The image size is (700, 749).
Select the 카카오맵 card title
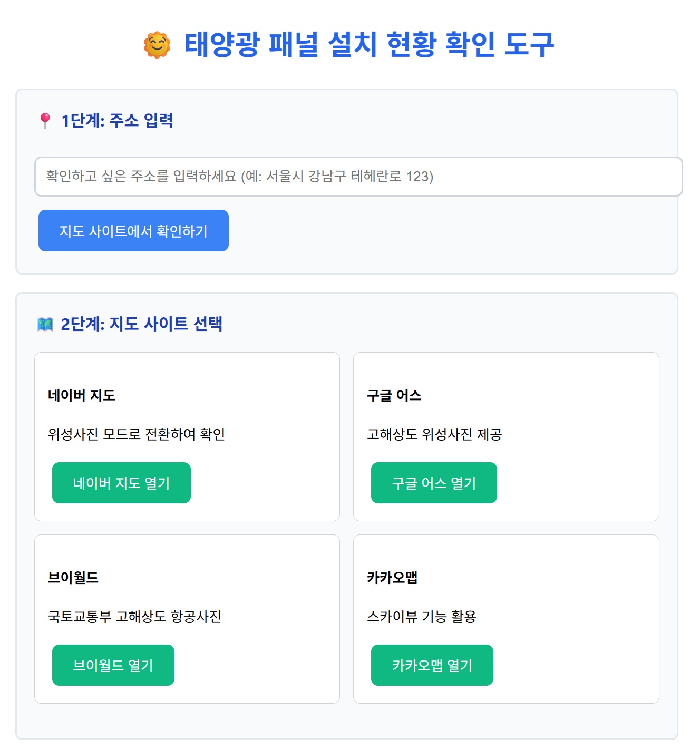[x=392, y=578]
